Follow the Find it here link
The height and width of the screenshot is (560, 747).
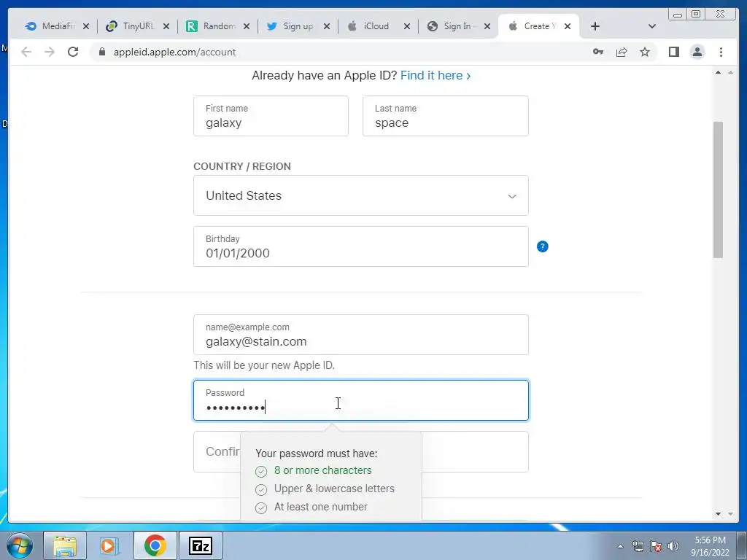click(x=436, y=75)
